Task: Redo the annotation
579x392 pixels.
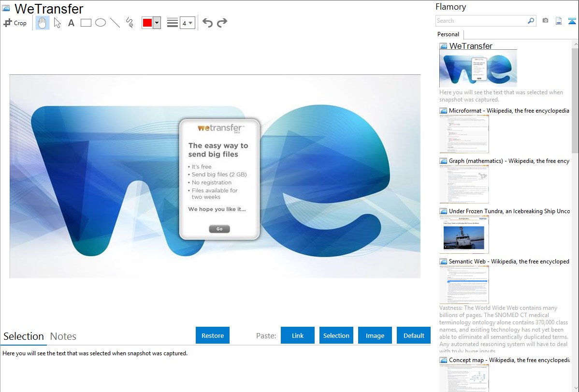Action: [222, 23]
